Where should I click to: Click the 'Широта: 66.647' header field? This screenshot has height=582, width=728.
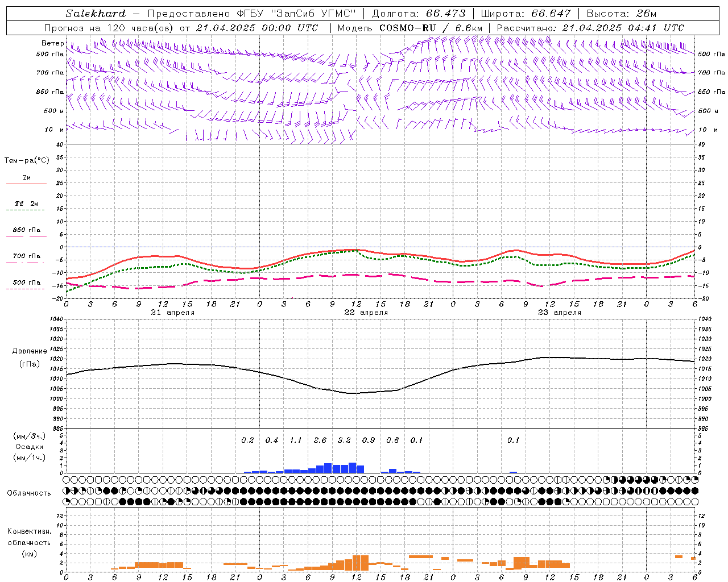526,14
